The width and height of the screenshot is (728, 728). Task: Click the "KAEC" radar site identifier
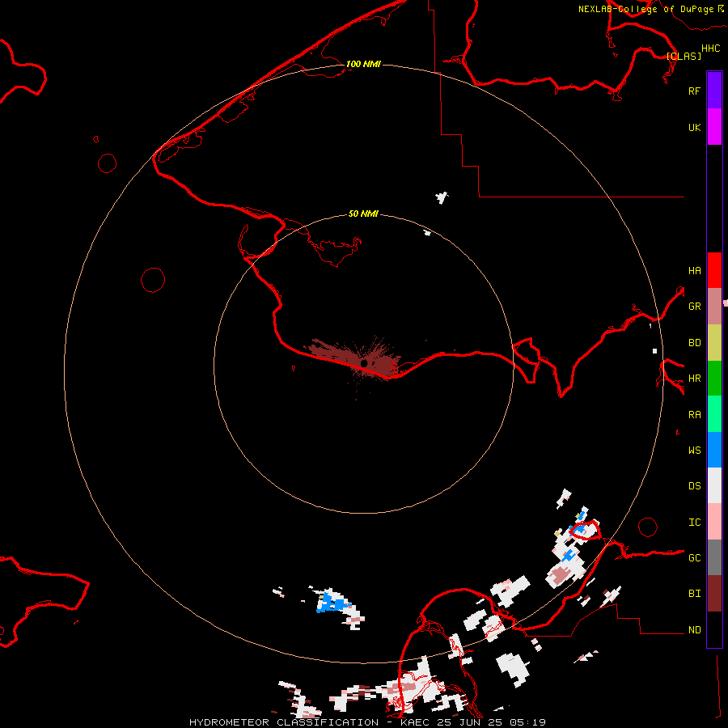tap(415, 722)
